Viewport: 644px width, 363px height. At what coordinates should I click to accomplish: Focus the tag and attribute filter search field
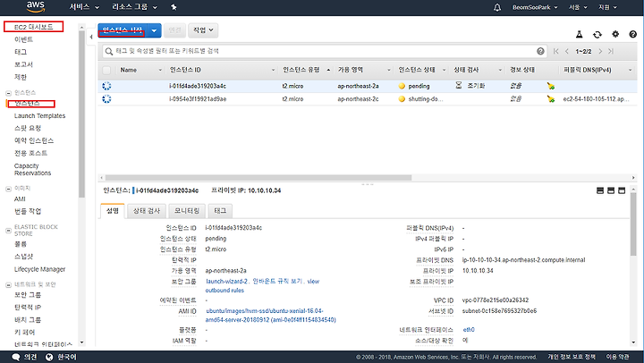pyautogui.click(x=325, y=51)
